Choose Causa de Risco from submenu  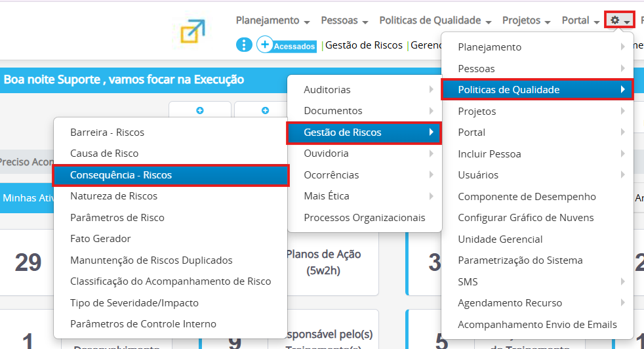click(104, 154)
